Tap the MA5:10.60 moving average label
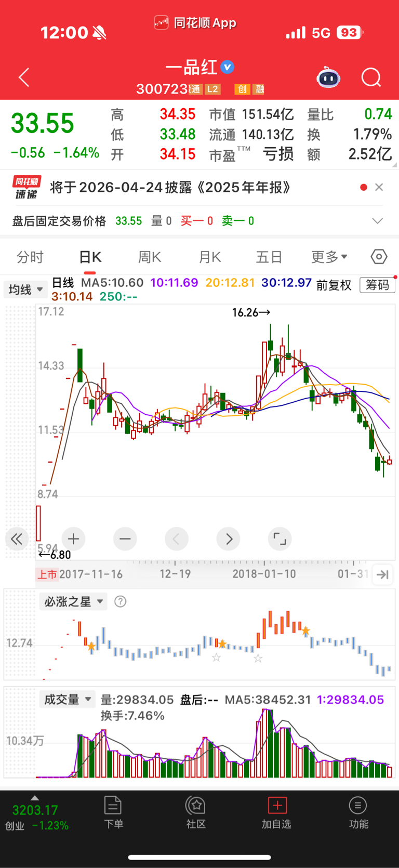 coord(112,283)
